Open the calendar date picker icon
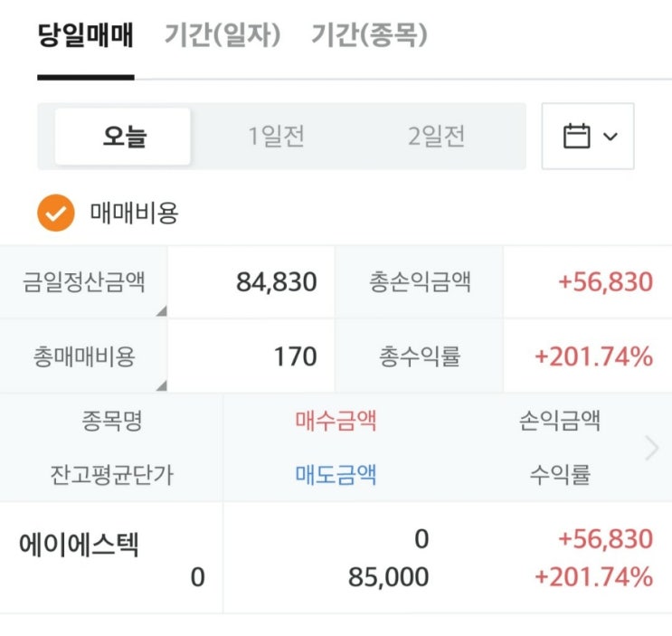Image resolution: width=672 pixels, height=636 pixels. point(576,137)
